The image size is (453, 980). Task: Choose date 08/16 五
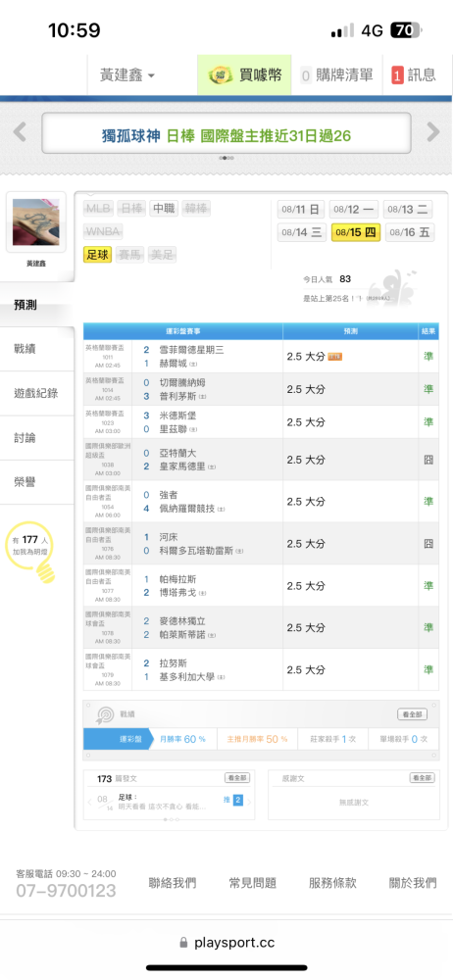[x=409, y=232]
